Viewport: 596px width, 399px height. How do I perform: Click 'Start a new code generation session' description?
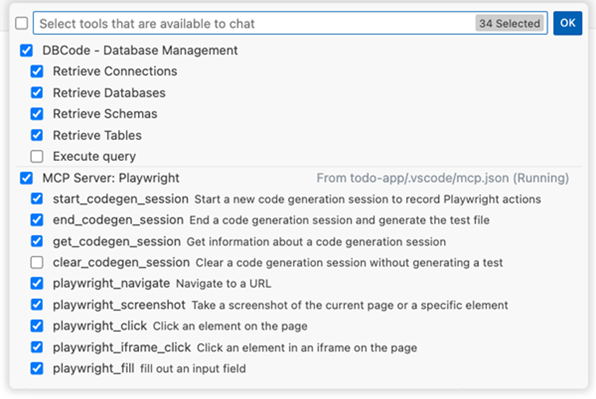click(x=368, y=199)
